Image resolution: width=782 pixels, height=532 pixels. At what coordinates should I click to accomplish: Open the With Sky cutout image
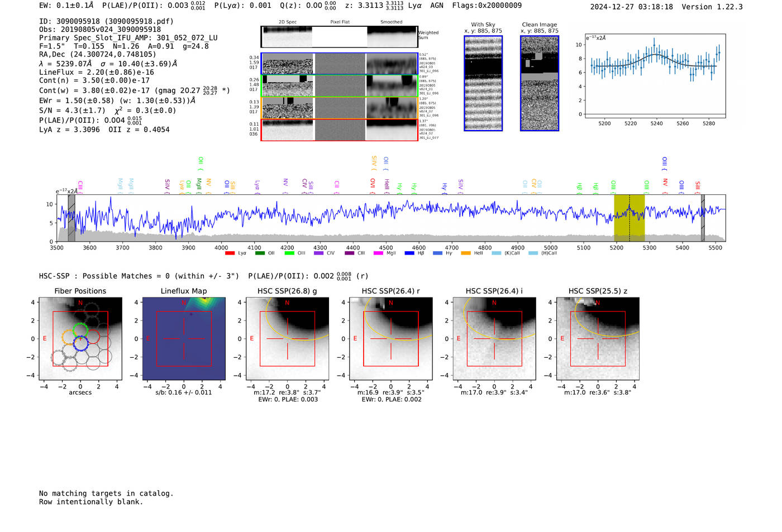(x=483, y=83)
